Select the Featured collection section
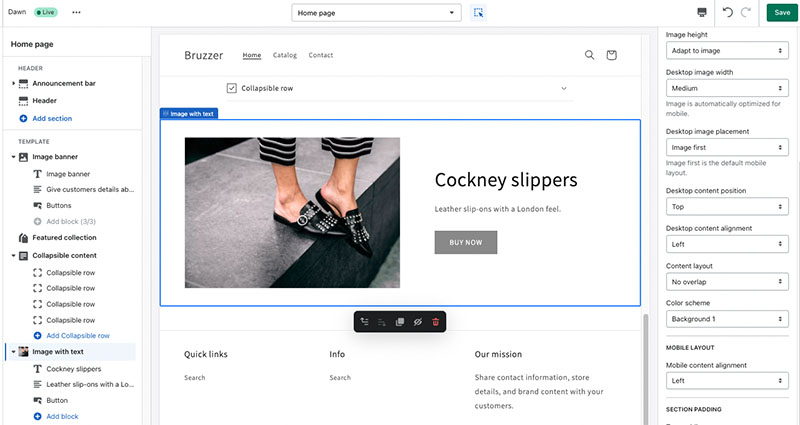 click(64, 238)
